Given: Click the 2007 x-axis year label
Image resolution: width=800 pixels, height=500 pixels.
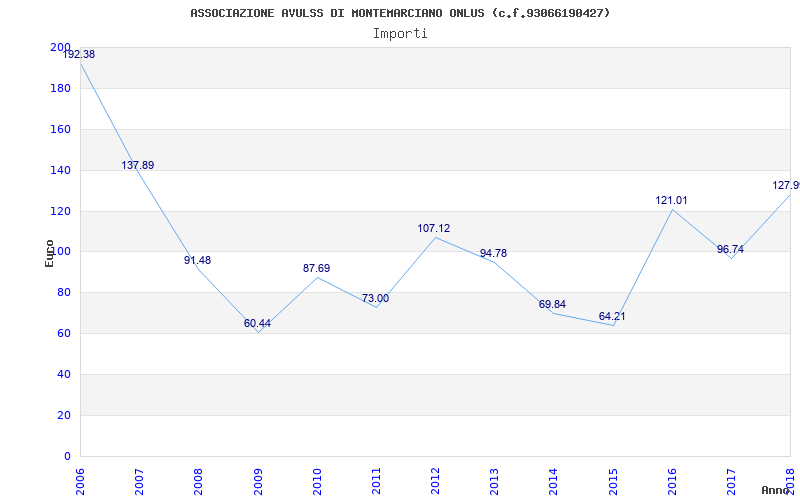Looking at the screenshot, I should (x=139, y=481).
